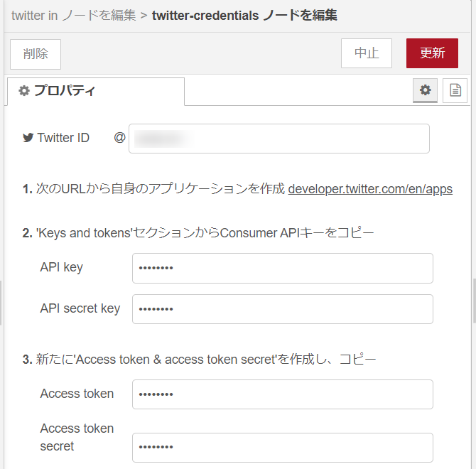Screen dimensions: 476x469
Task: Click the 中止 (cancel) button
Action: point(367,53)
